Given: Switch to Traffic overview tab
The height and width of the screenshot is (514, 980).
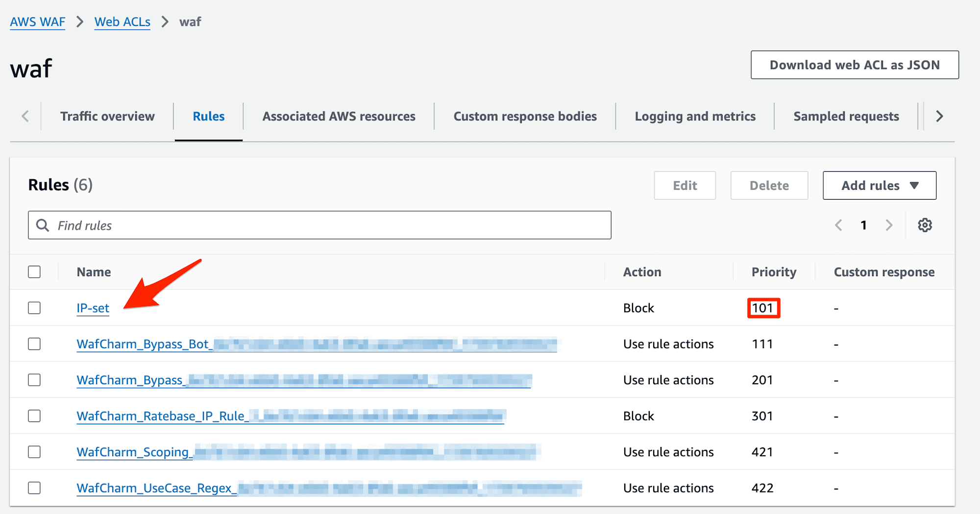Looking at the screenshot, I should (107, 117).
